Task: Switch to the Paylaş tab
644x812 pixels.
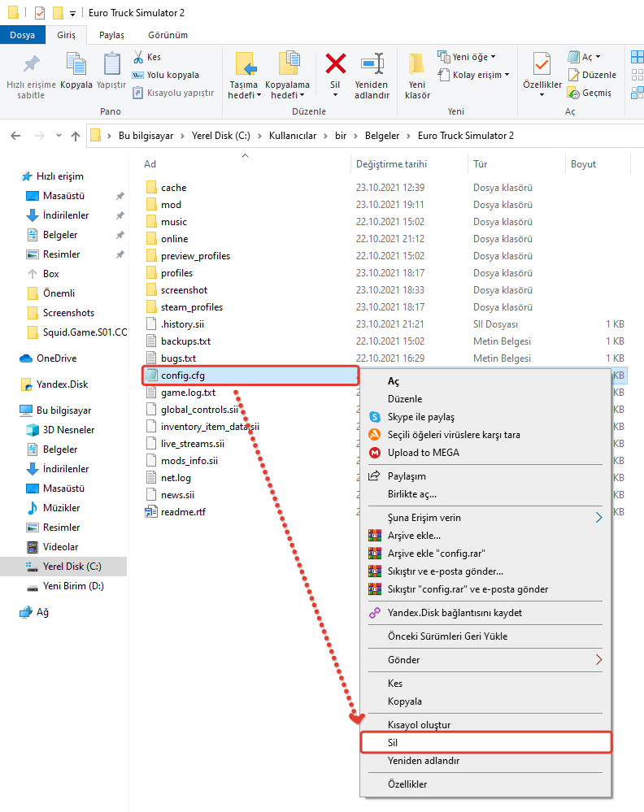Action: click(x=112, y=35)
